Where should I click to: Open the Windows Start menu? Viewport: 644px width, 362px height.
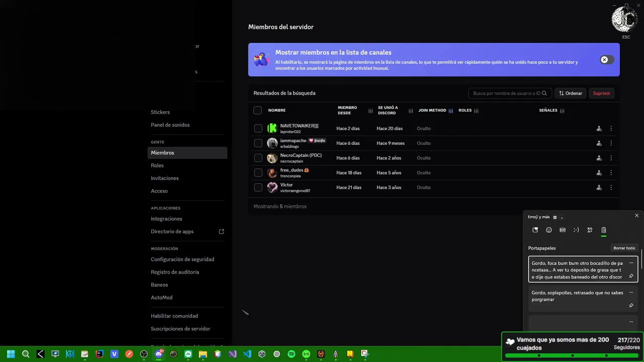pyautogui.click(x=11, y=354)
